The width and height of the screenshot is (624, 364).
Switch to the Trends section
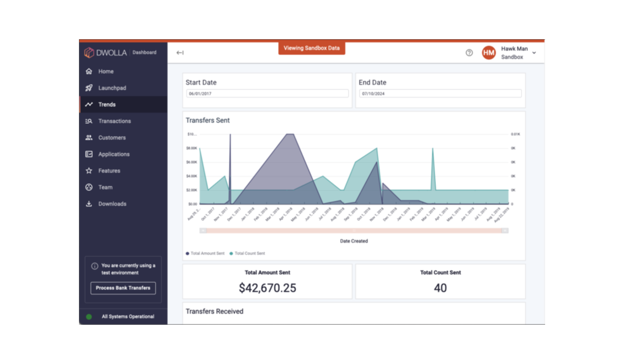pyautogui.click(x=107, y=104)
